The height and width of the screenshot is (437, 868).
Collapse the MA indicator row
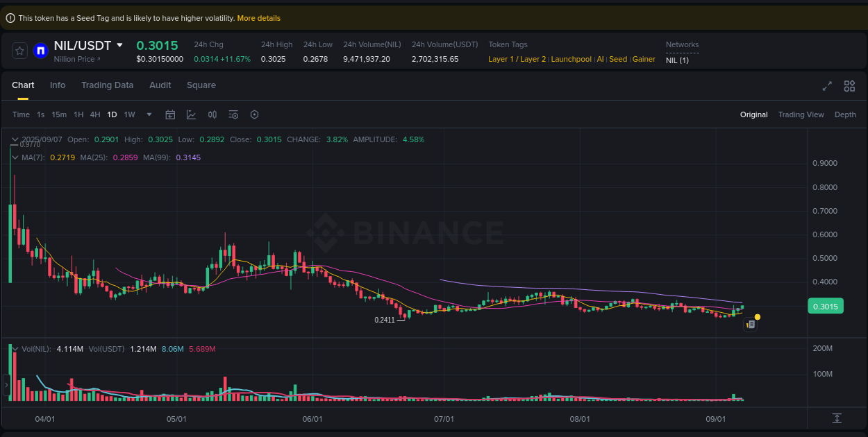click(x=15, y=157)
